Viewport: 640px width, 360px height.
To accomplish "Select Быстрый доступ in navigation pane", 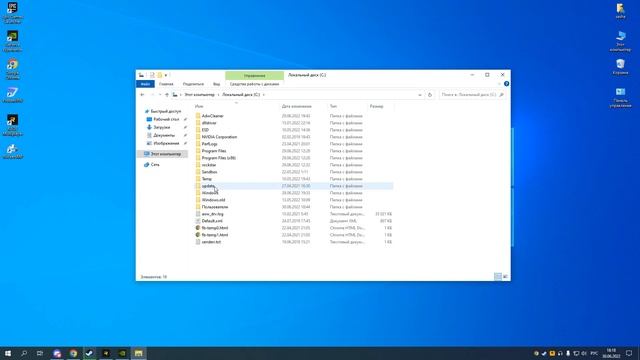I will pos(166,111).
